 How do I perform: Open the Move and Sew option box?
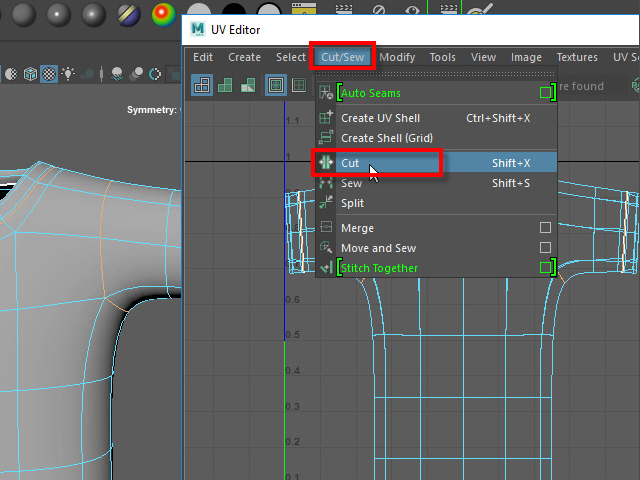point(545,248)
